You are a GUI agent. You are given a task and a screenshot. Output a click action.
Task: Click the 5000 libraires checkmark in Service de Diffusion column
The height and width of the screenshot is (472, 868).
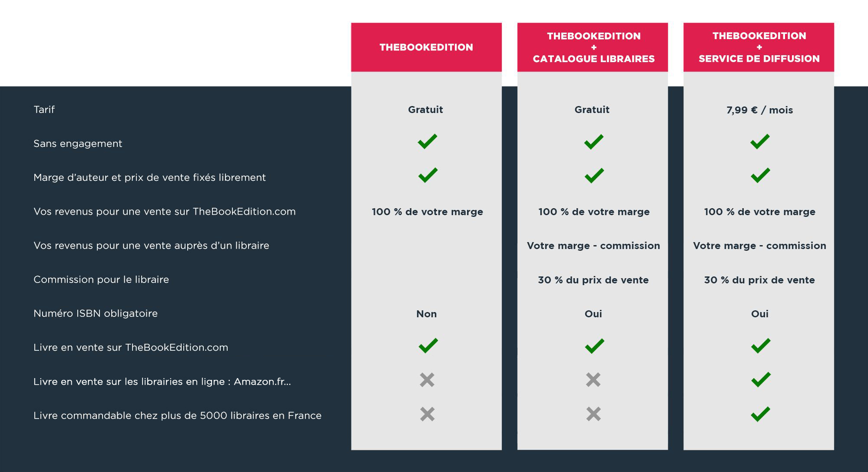tap(760, 414)
